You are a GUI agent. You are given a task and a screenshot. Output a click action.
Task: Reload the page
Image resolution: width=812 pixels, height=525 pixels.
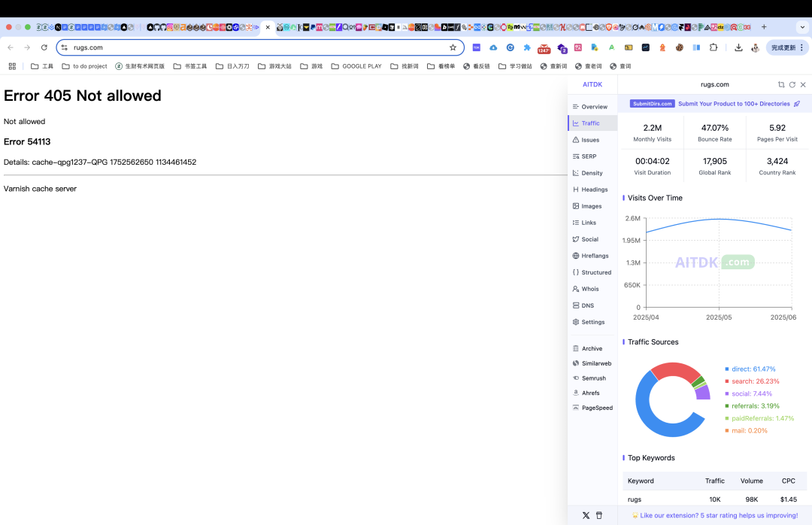[x=44, y=47]
